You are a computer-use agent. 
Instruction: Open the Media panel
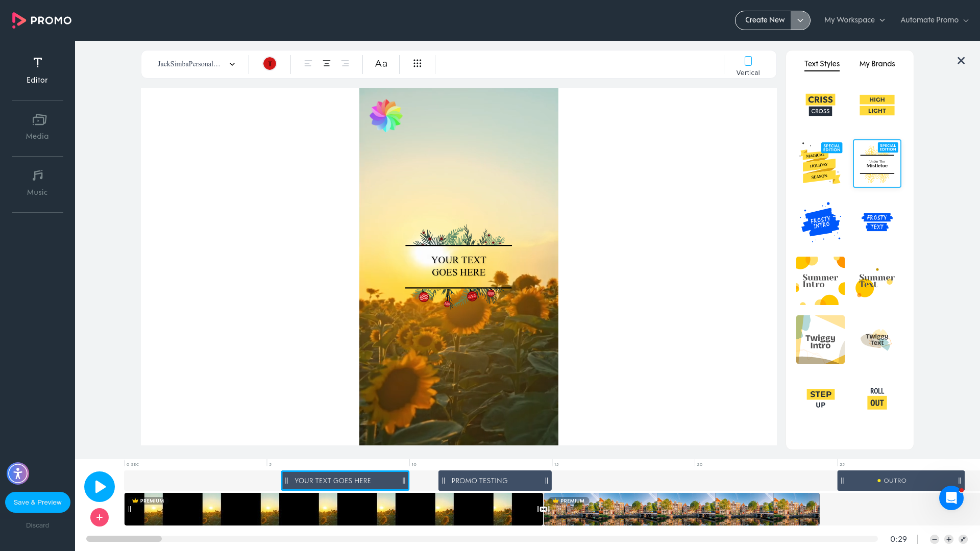(37, 127)
